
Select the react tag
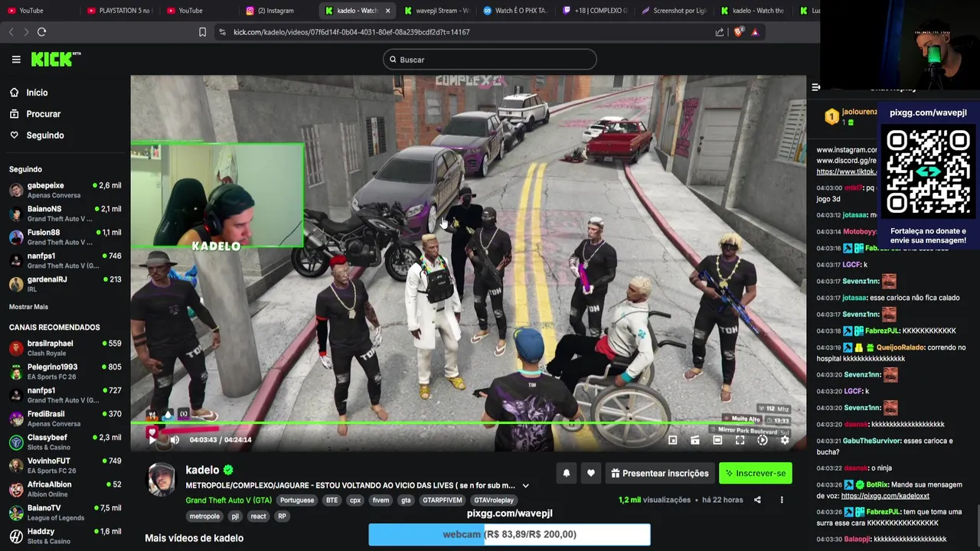click(x=258, y=517)
